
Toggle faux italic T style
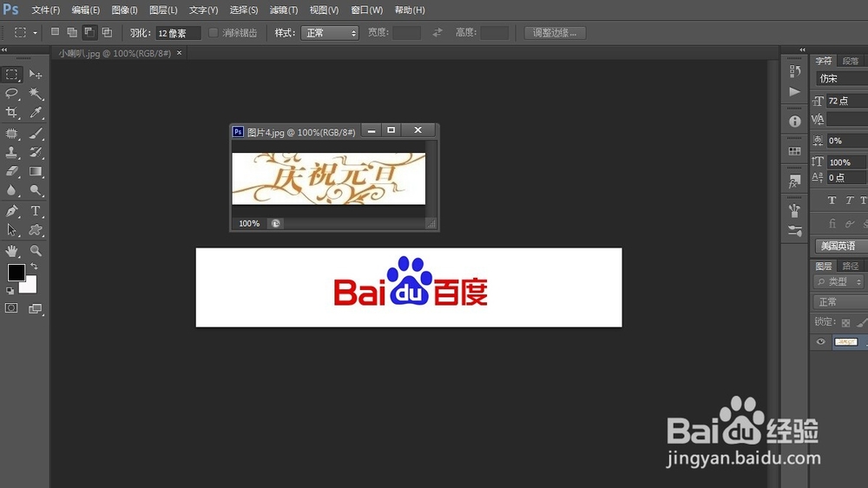click(x=849, y=201)
